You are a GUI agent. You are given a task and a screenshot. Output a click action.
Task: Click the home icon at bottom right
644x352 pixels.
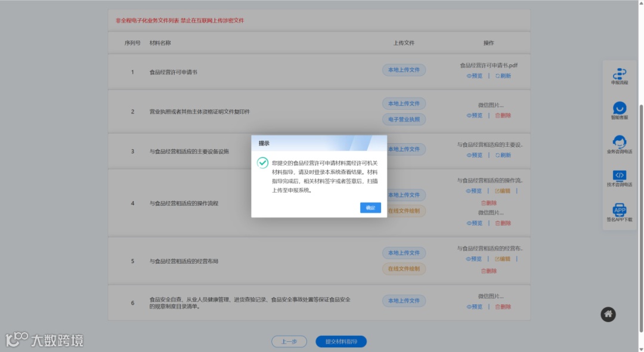[x=608, y=314]
